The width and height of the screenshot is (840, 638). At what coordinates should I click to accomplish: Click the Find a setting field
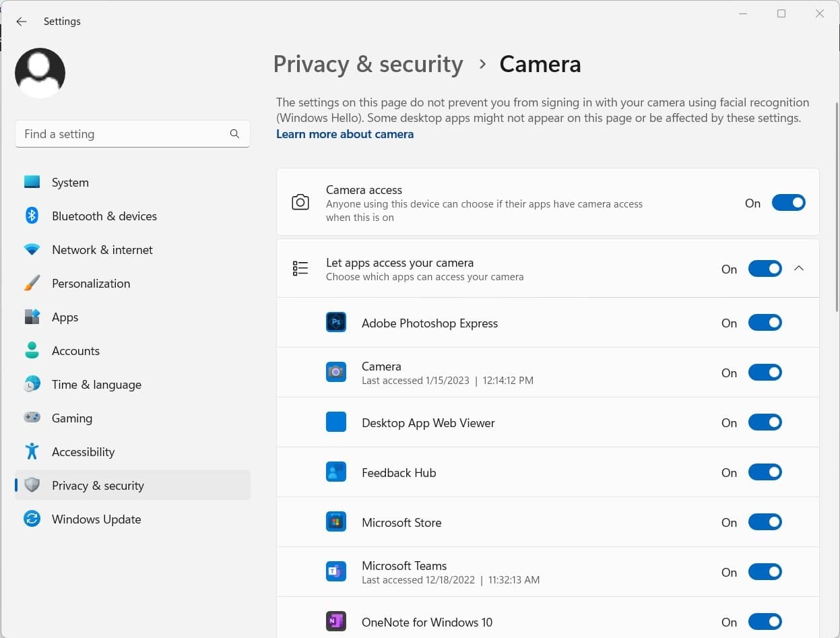[x=133, y=134]
